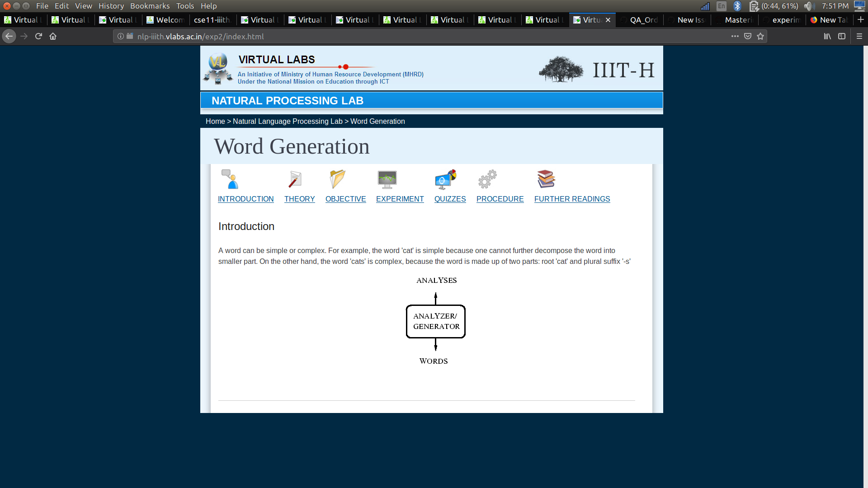
Task: Toggle the browser sidebar
Action: (x=841, y=36)
